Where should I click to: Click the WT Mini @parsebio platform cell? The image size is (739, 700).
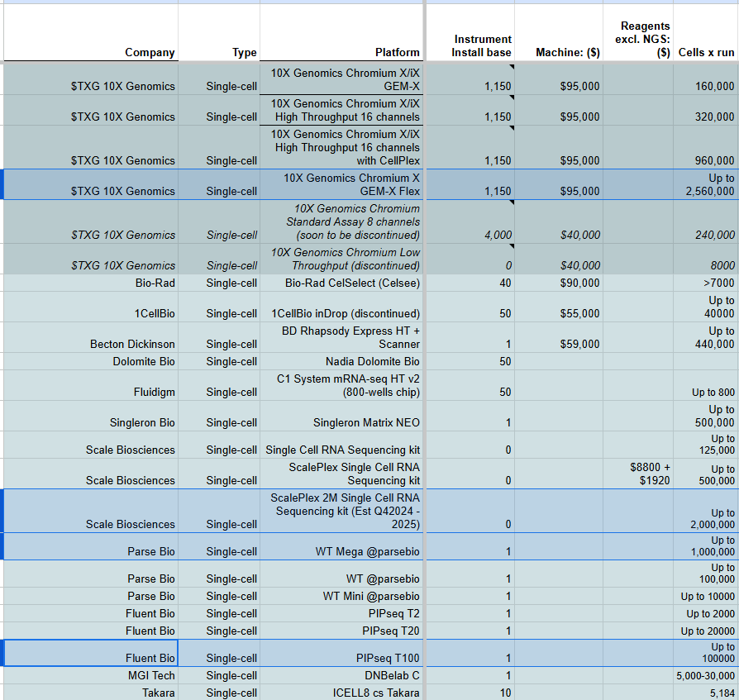click(x=341, y=597)
